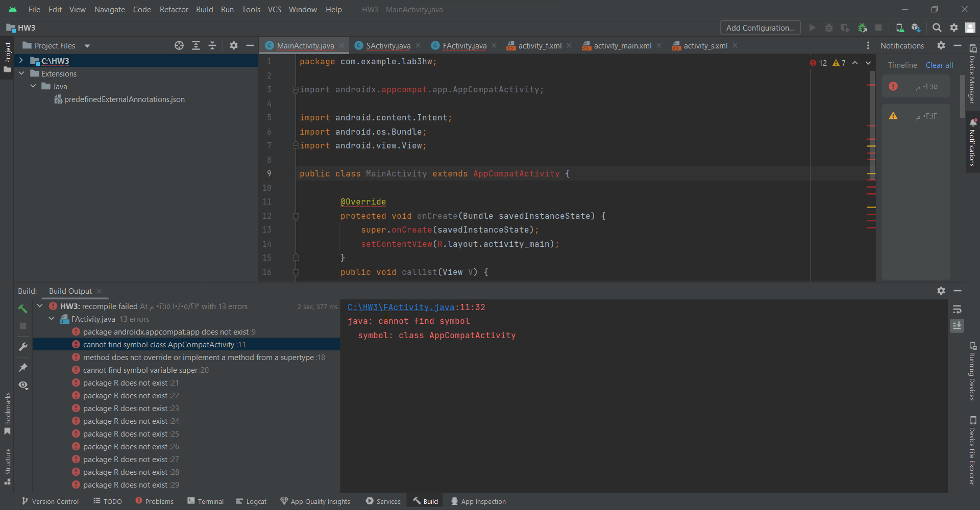Click the pin tab icon in Build panel
The image size is (980, 510).
[x=23, y=367]
